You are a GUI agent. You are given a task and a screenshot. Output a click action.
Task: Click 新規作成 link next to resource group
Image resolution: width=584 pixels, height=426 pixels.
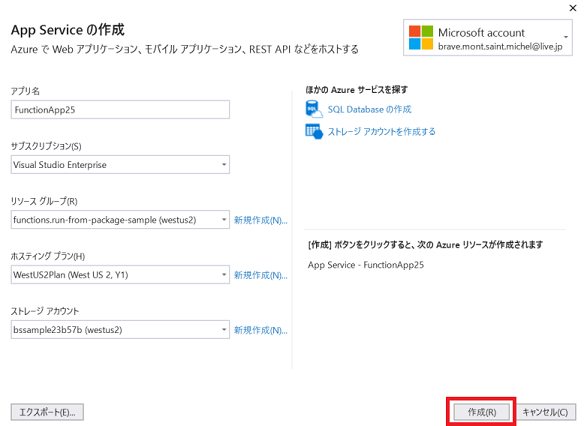point(260,220)
